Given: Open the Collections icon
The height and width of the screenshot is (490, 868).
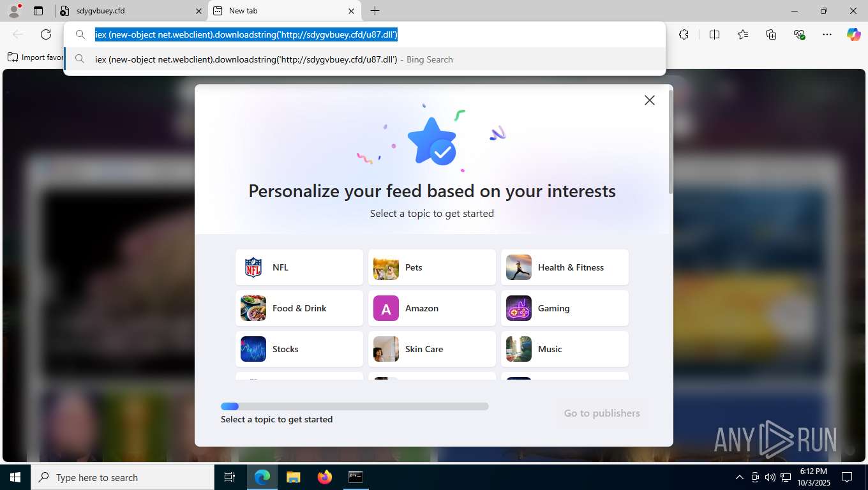Looking at the screenshot, I should click(x=771, y=34).
